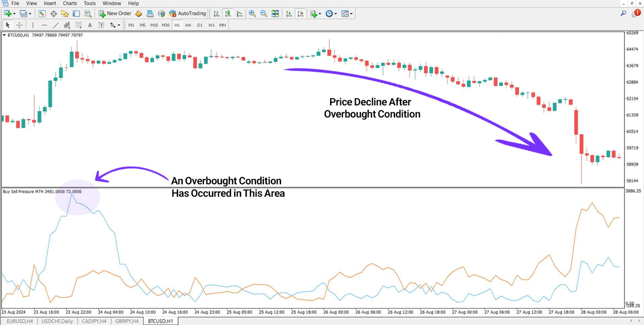Open the View menu
644x325 pixels.
(32, 3)
